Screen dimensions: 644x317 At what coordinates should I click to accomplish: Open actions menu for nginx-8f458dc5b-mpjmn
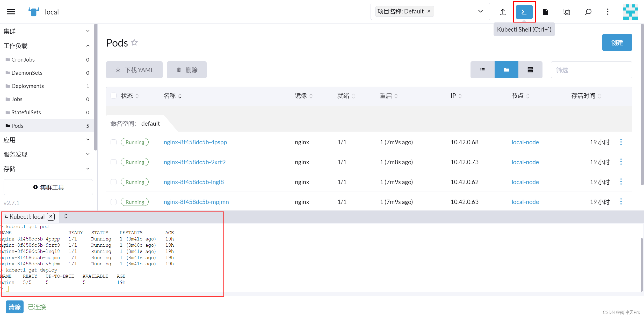coord(621,202)
